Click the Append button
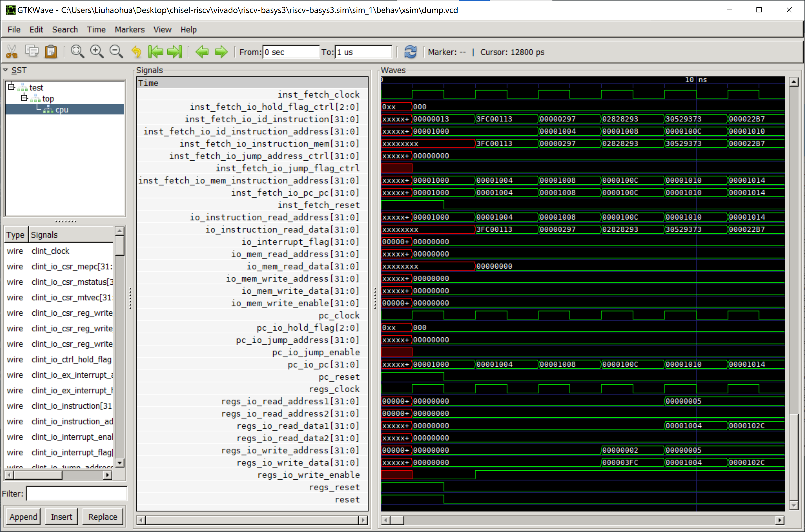The width and height of the screenshot is (805, 532). (23, 517)
